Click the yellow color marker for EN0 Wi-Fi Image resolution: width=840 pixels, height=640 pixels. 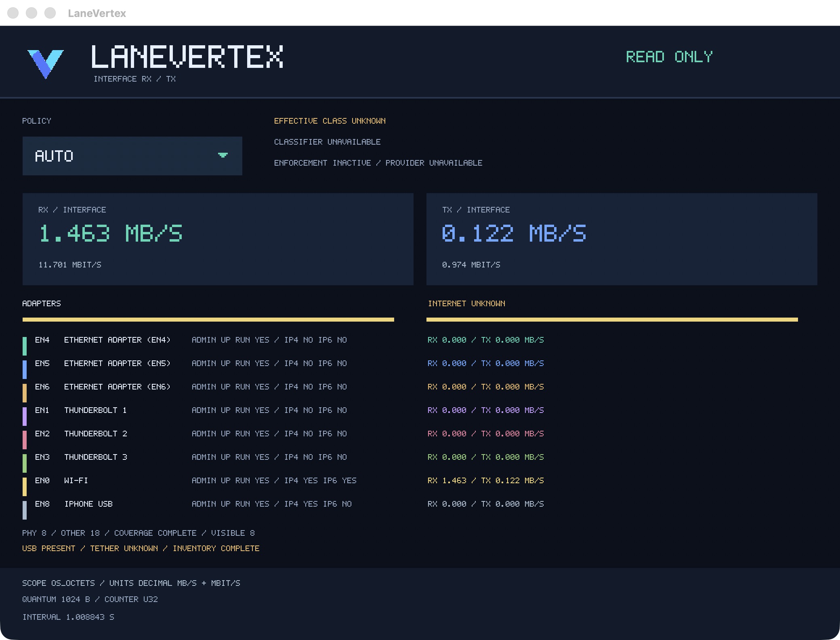25,486
